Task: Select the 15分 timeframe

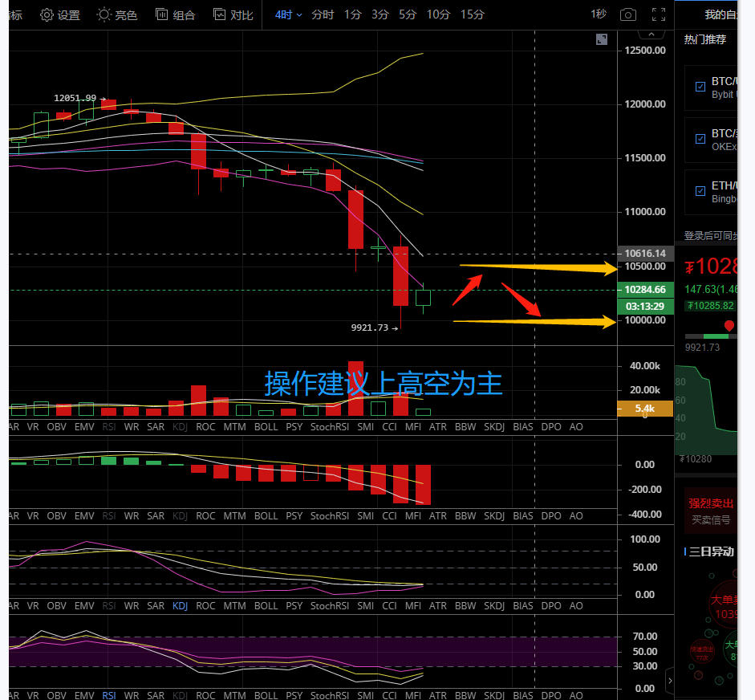Action: click(x=473, y=14)
